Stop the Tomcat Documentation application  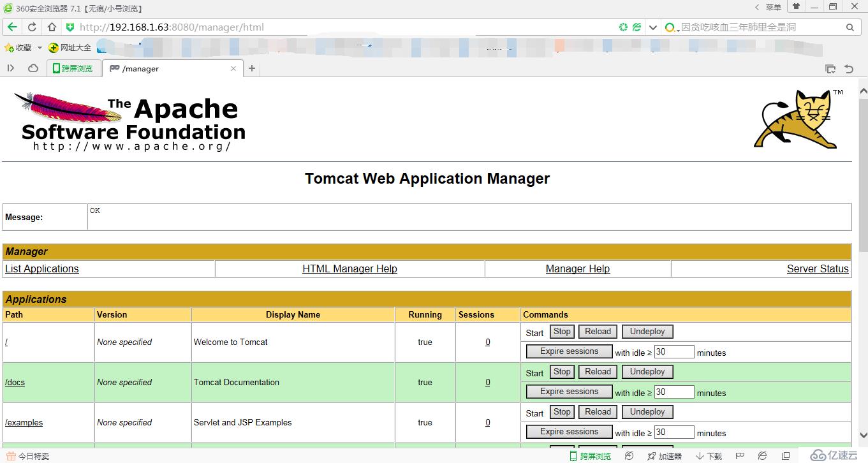coord(562,372)
